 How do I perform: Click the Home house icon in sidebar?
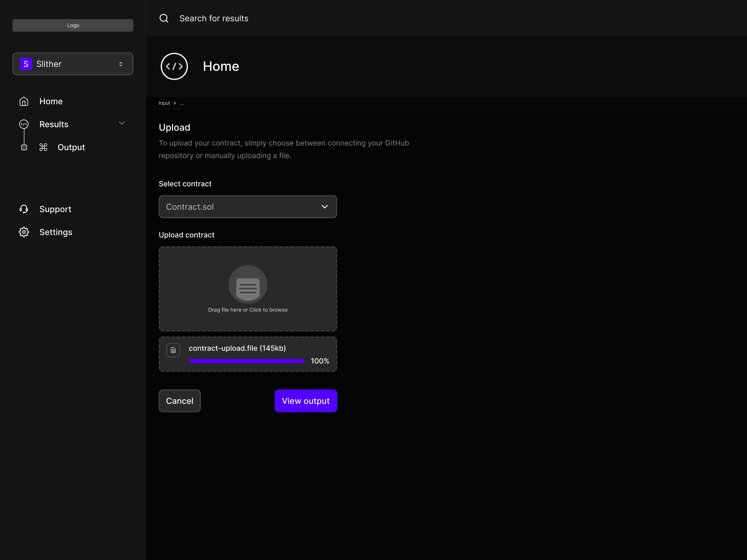(x=24, y=101)
